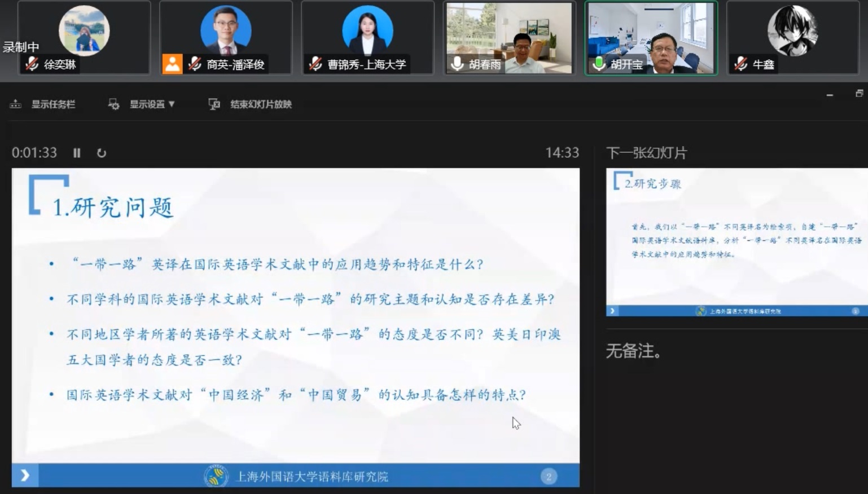The height and width of the screenshot is (494, 868).
Task: Click 胡春雨's microphone icon
Action: click(x=458, y=64)
